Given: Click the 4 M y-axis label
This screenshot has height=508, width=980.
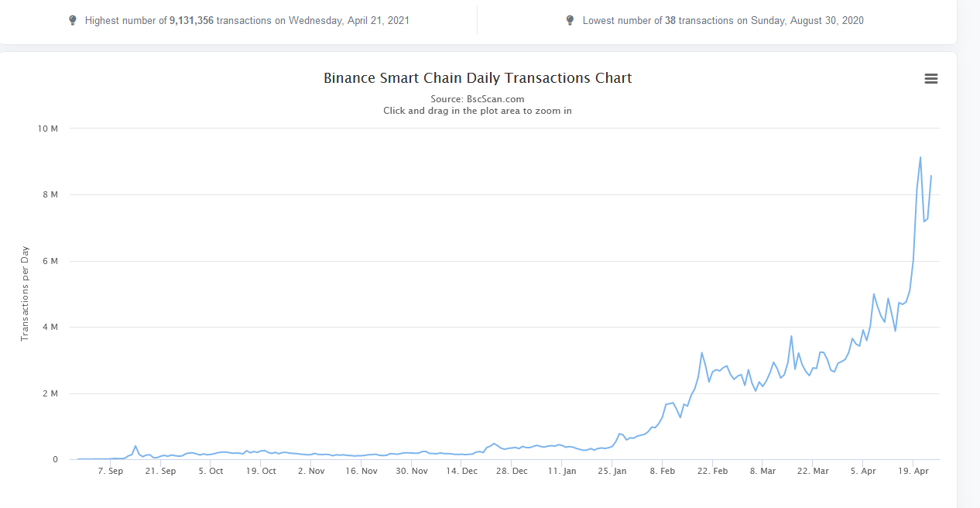Looking at the screenshot, I should tap(50, 327).
